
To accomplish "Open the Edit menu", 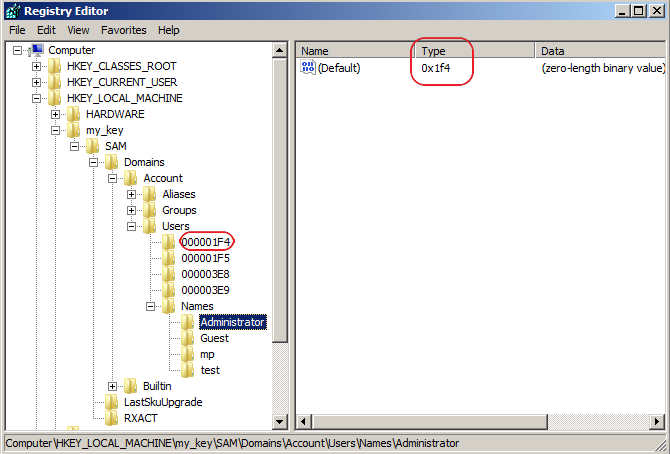I will [x=46, y=30].
